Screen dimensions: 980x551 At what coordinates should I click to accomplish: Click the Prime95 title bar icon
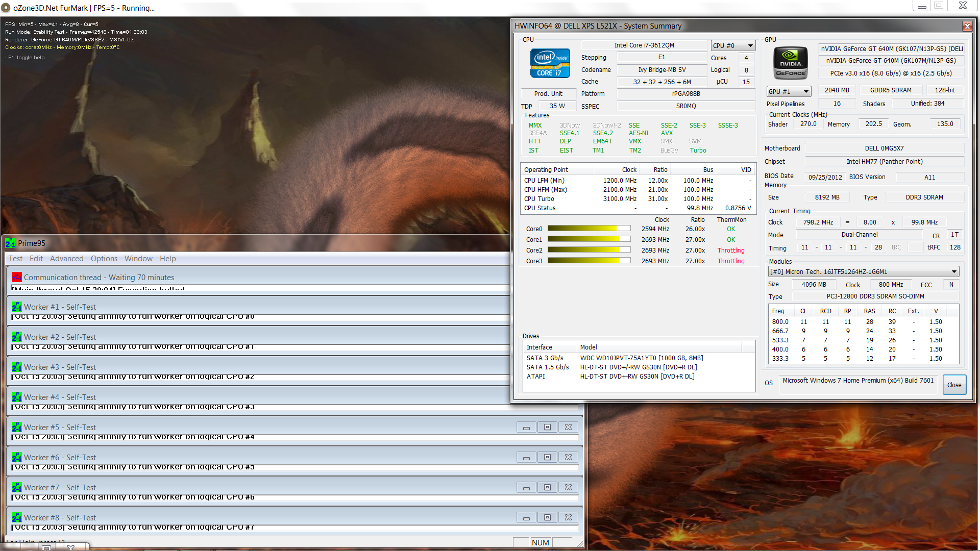pyautogui.click(x=10, y=243)
